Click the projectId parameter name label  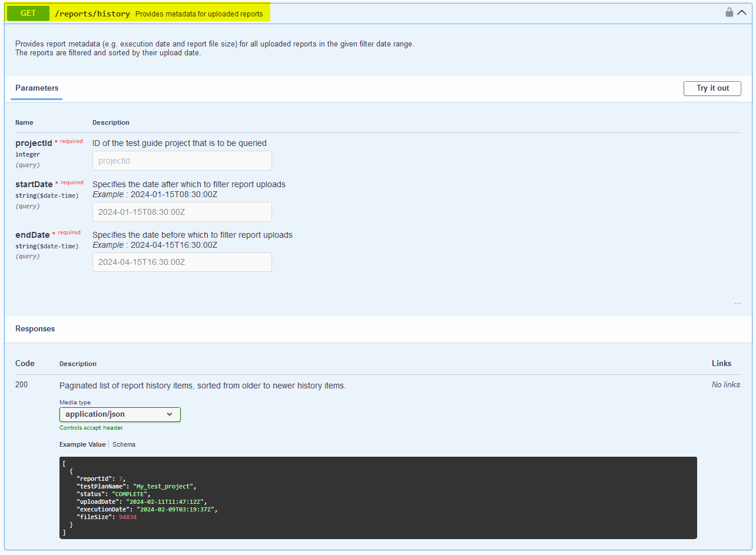coord(34,143)
